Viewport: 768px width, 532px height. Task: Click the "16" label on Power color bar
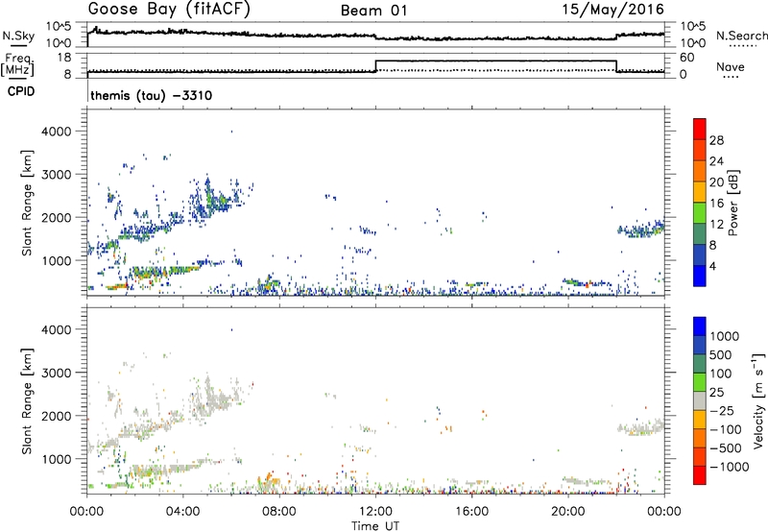[716, 204]
